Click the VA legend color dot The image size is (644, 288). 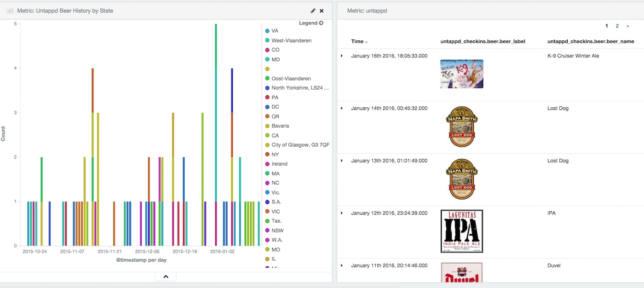click(x=267, y=31)
